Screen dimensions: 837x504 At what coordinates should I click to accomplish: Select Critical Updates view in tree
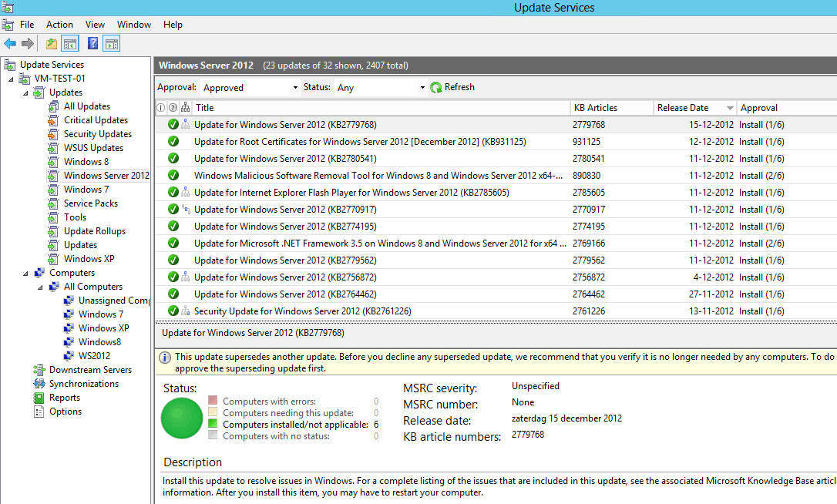coord(96,120)
